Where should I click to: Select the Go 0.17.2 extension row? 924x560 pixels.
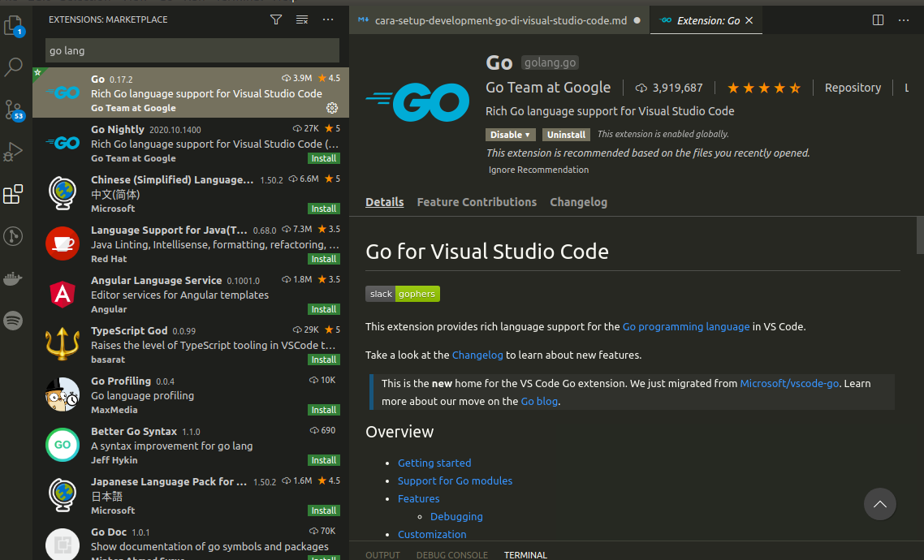click(191, 93)
